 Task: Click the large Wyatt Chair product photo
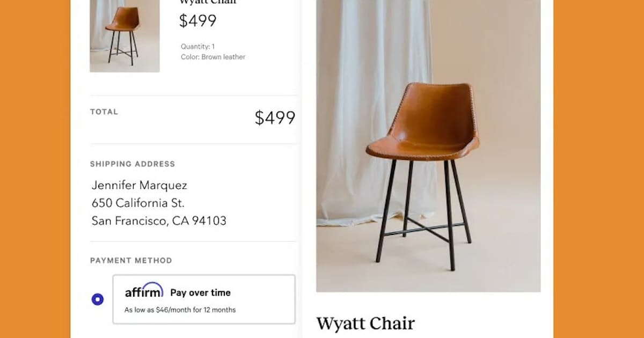pyautogui.click(x=428, y=146)
